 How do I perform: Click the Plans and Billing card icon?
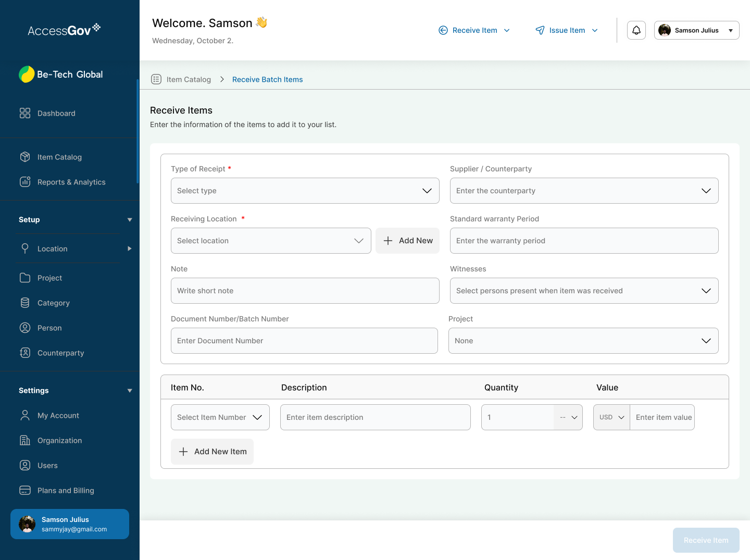[25, 490]
